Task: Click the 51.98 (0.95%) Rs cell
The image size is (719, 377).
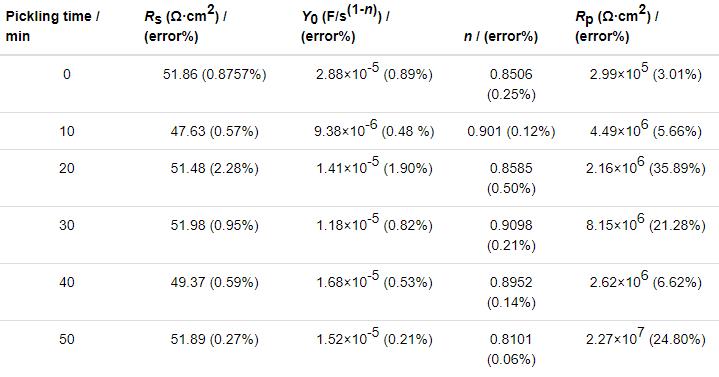Action: (x=215, y=225)
